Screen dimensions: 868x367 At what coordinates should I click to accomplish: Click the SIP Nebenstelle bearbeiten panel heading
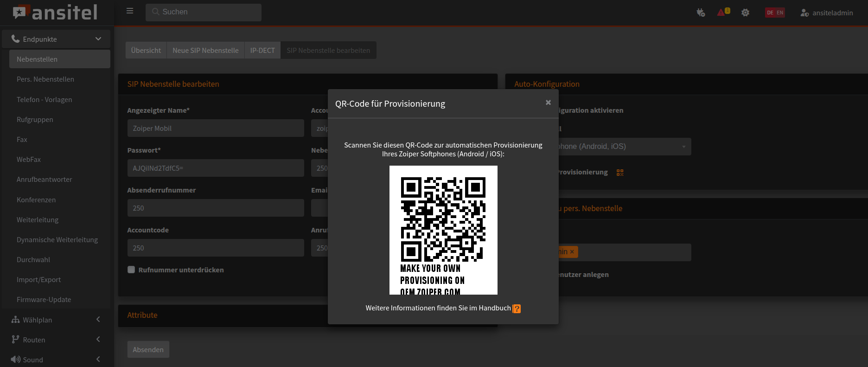[173, 84]
